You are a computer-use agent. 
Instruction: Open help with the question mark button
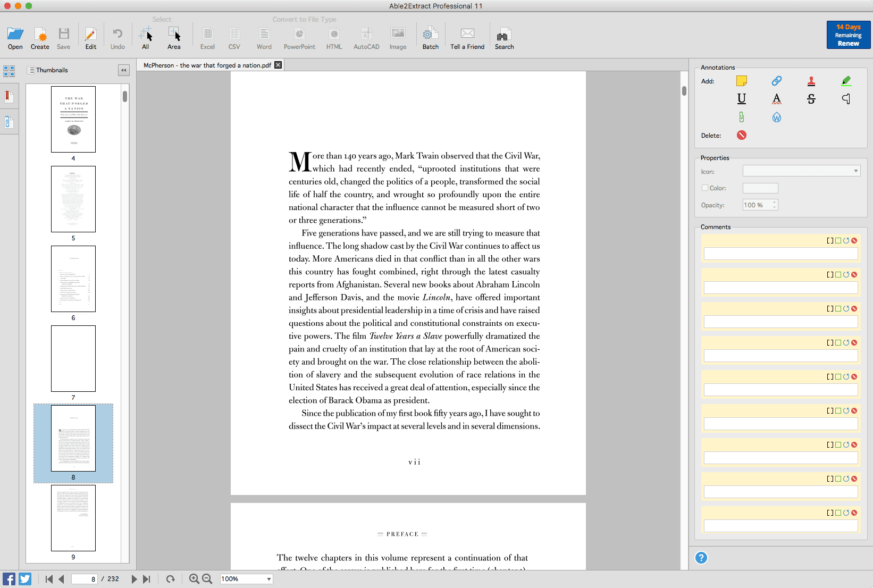(701, 558)
